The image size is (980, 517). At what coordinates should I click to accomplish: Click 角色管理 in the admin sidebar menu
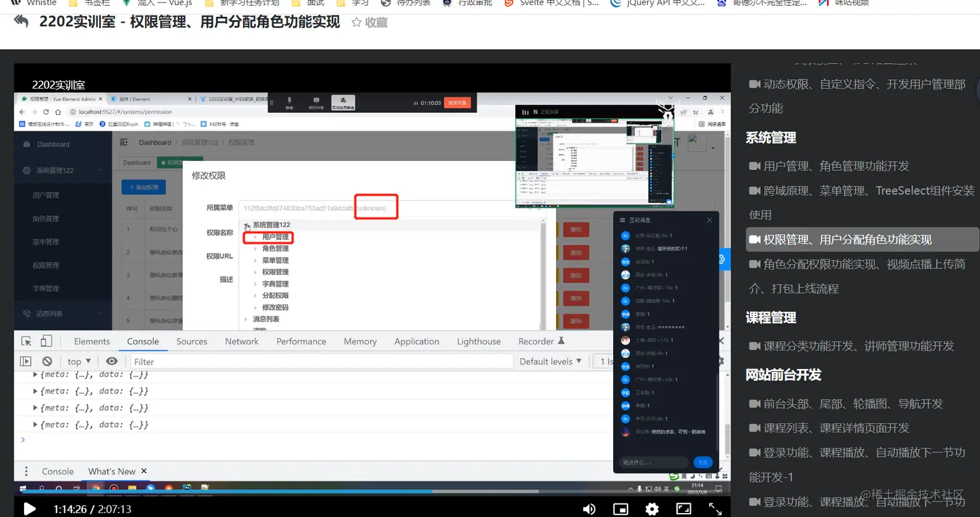click(x=46, y=219)
